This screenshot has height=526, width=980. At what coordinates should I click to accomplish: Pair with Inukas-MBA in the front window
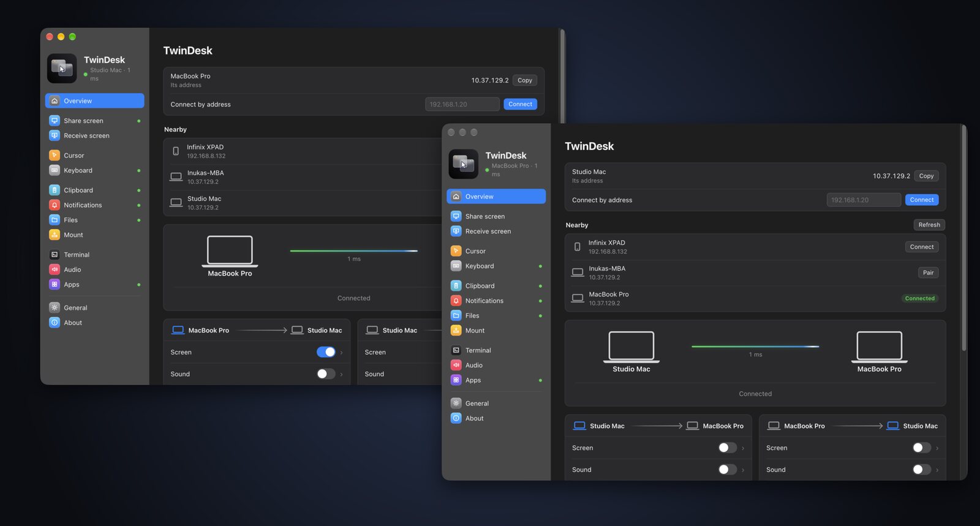929,272
